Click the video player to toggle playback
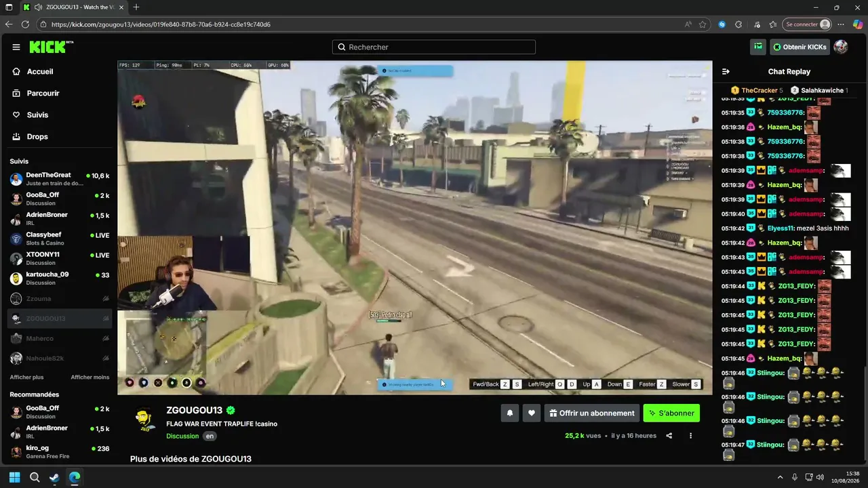Screen dimensions: 868x488 415,228
